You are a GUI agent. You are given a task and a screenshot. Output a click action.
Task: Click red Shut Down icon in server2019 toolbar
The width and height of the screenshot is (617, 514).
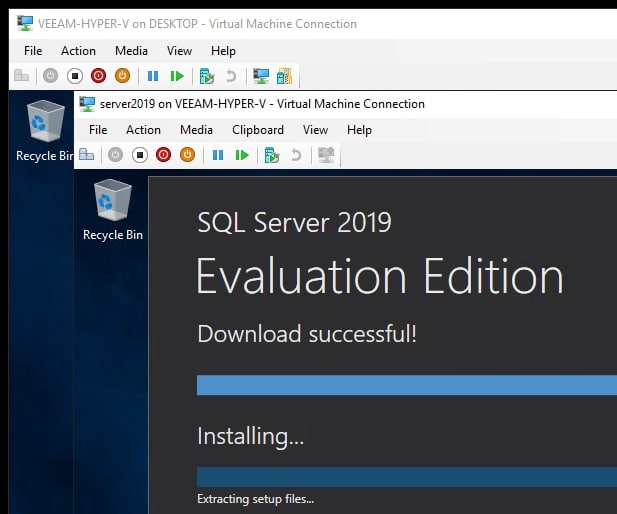pos(163,155)
